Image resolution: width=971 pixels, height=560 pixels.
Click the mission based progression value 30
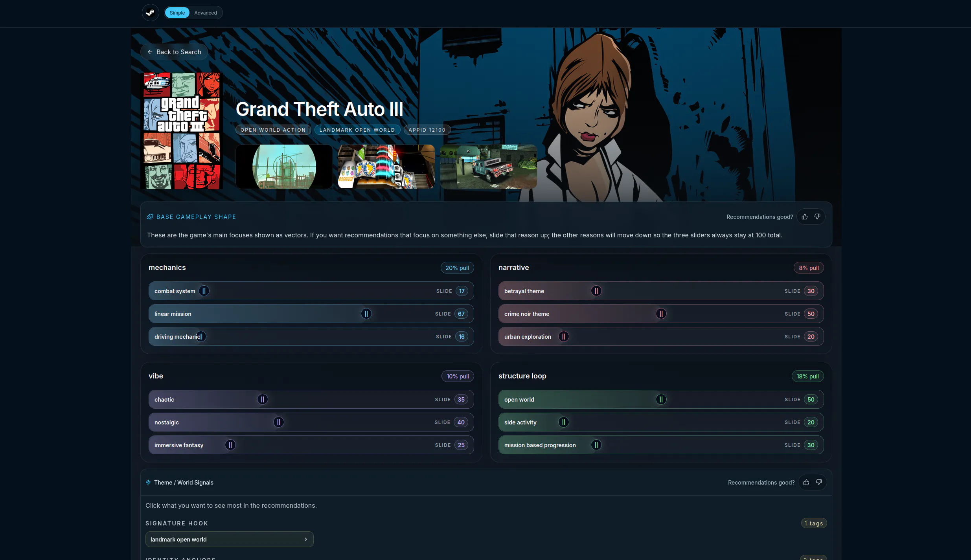(x=811, y=445)
